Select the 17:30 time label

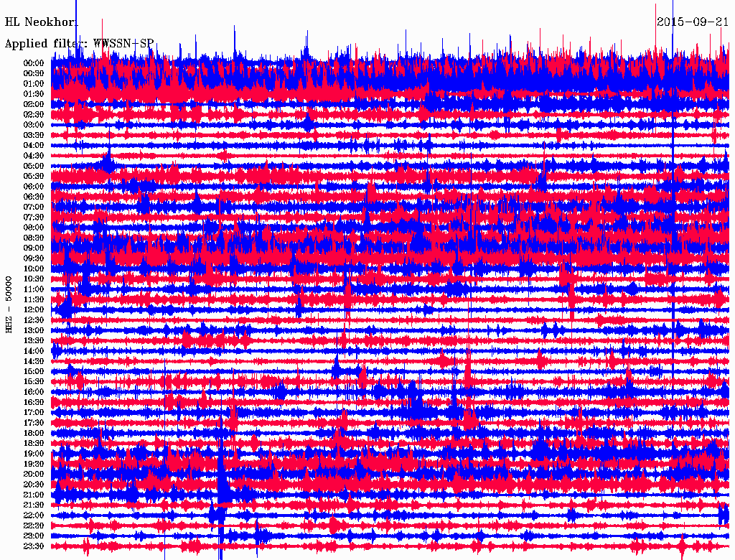(x=34, y=423)
